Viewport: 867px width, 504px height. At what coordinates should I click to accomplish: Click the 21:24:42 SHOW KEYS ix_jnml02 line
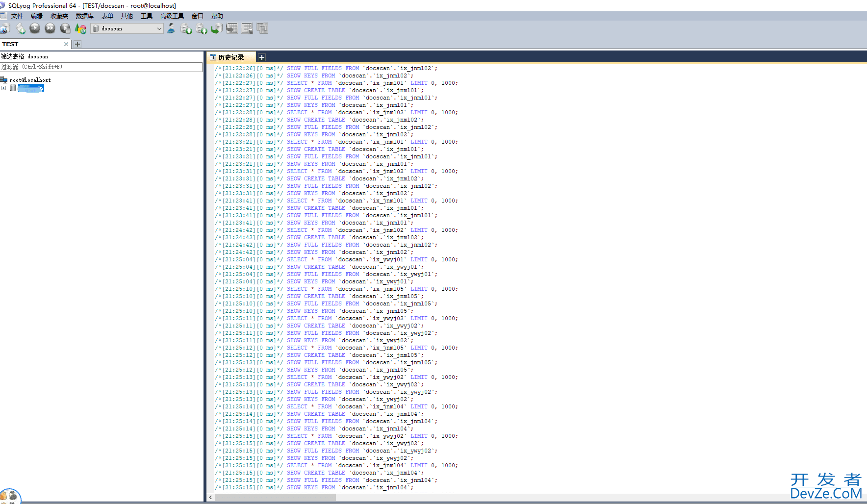pos(314,252)
